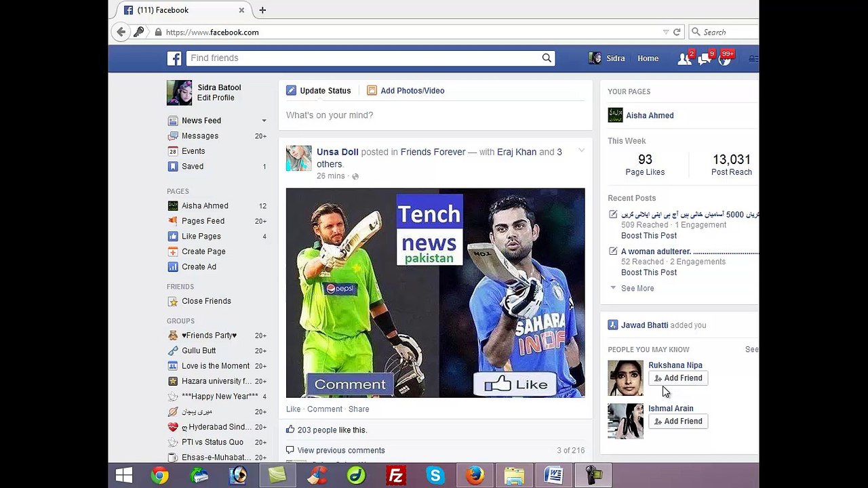Click the browser back arrow button
The image size is (868, 488).
point(121,32)
